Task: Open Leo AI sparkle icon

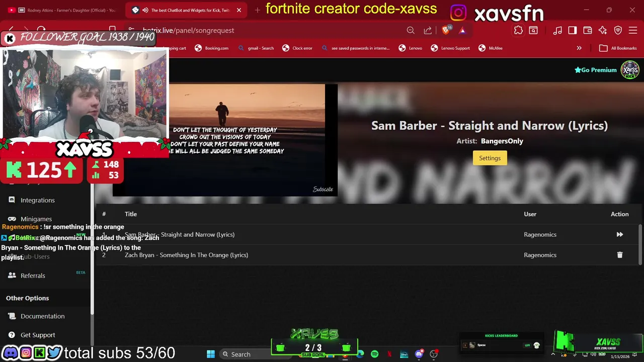Action: pyautogui.click(x=603, y=30)
